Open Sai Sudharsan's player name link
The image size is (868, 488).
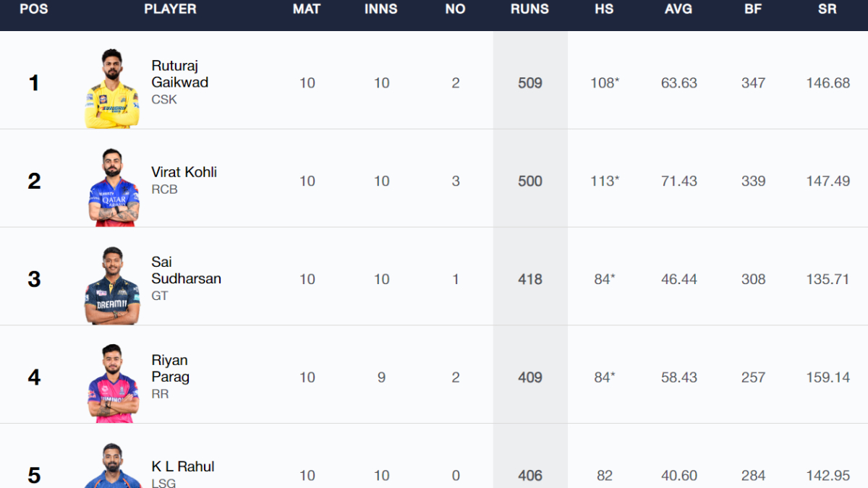[186, 270]
